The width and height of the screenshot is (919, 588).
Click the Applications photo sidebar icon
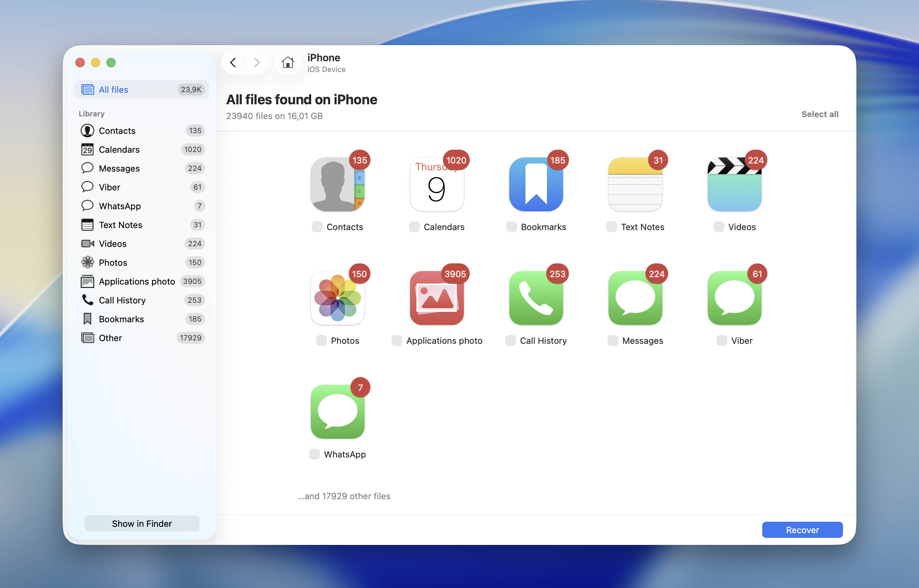point(87,282)
